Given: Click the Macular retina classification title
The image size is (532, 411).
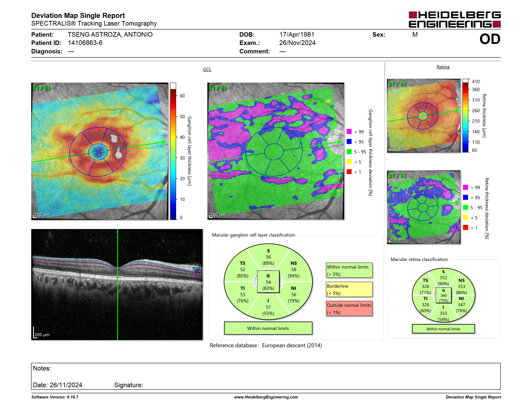Looking at the screenshot, I should point(419,259).
